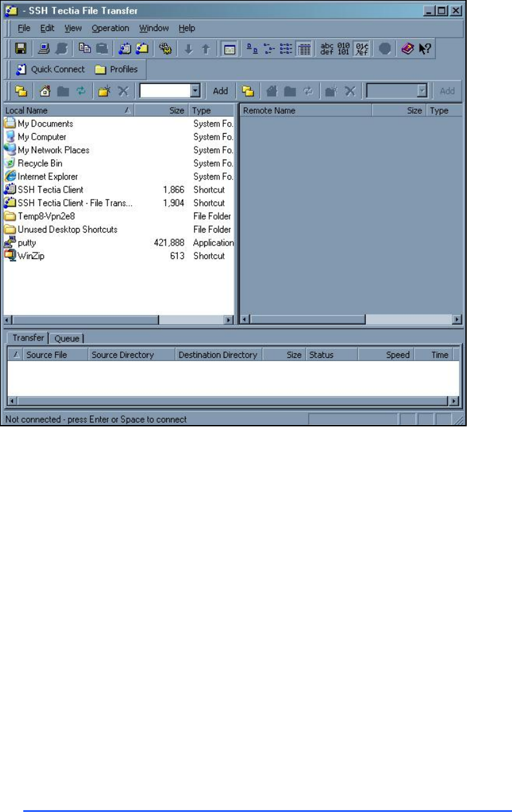Click the What's This help pointer icon
This screenshot has width=512, height=812.
click(425, 48)
